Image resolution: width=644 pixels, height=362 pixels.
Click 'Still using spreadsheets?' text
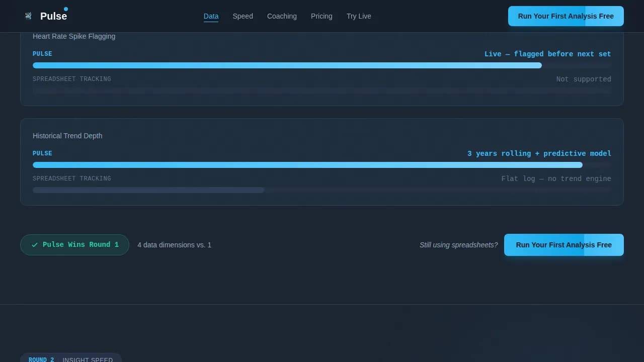click(x=459, y=245)
